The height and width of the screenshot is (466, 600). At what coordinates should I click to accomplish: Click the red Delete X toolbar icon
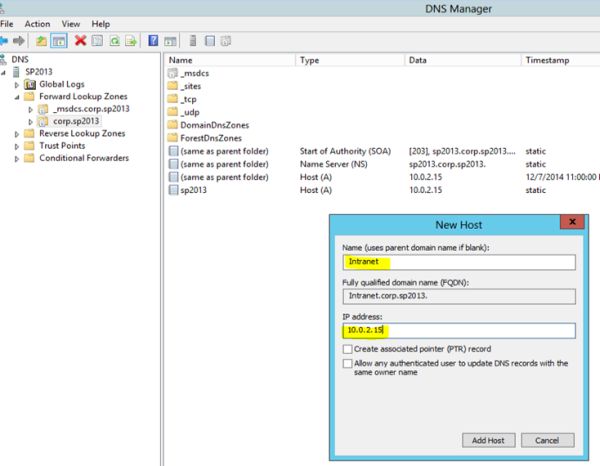point(80,41)
